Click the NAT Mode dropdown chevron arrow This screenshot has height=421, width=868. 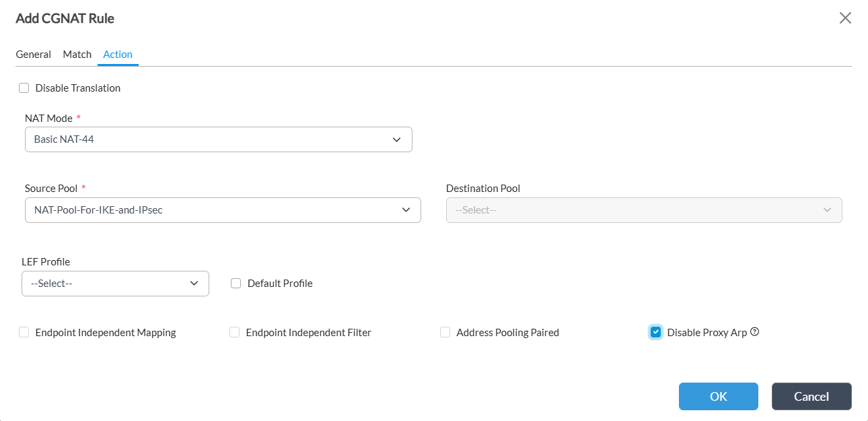coord(397,139)
